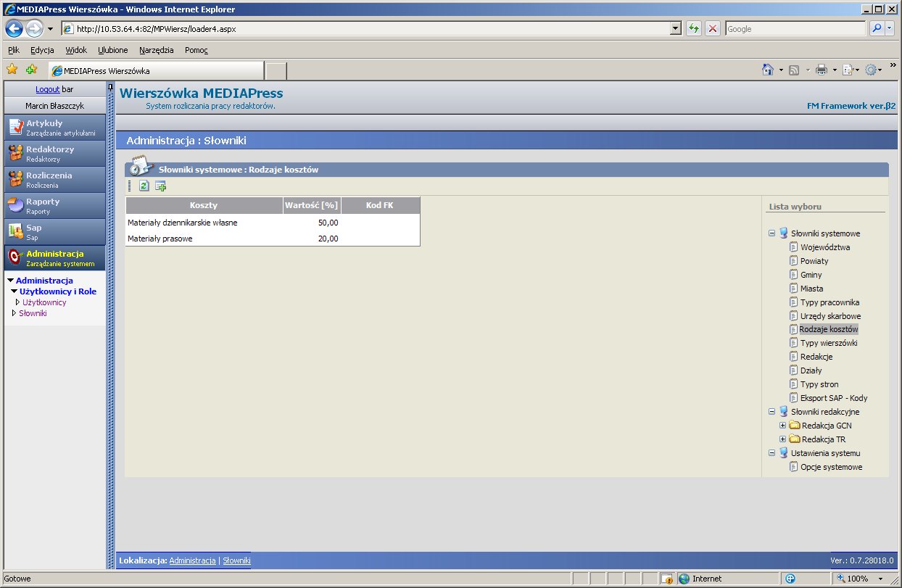Click the Materiały prasowe row

pyautogui.click(x=273, y=239)
